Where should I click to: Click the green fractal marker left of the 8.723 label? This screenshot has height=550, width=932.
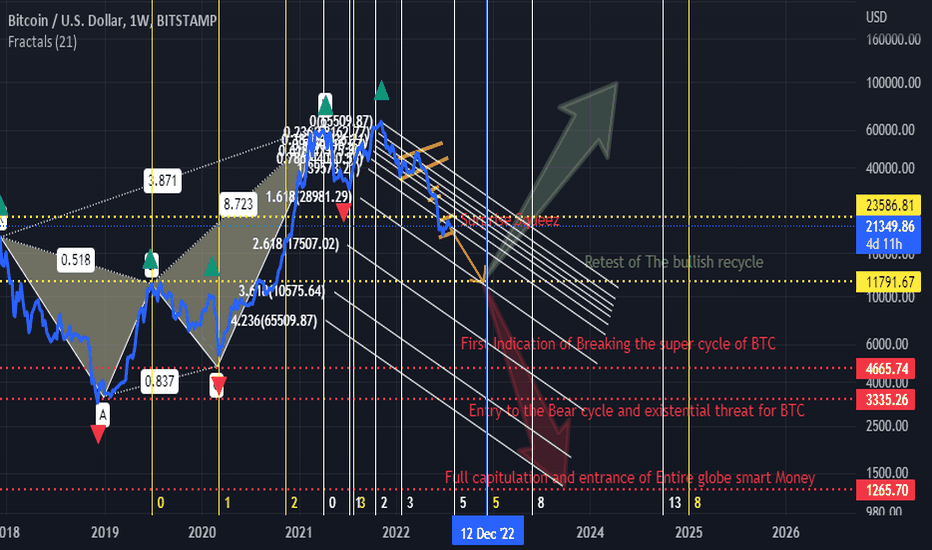212,267
